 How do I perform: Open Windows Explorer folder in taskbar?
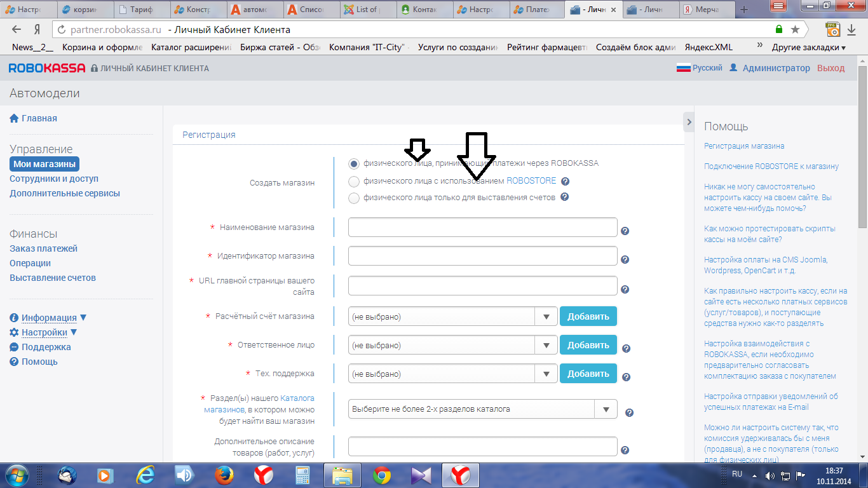pos(342,475)
